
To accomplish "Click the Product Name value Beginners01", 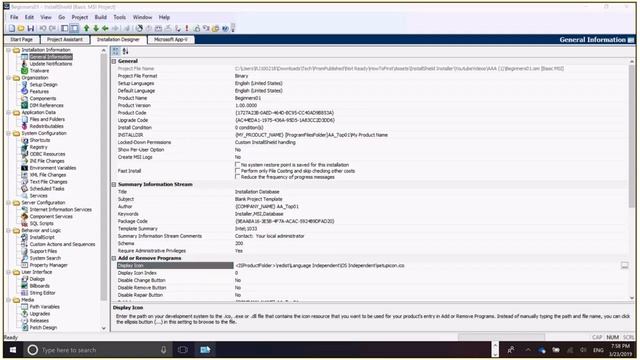I will click(248, 98).
